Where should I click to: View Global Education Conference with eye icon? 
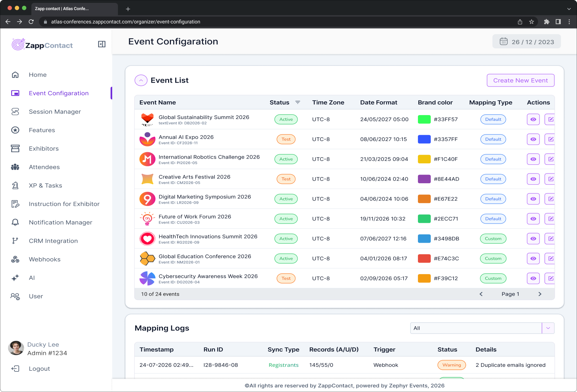(x=533, y=258)
